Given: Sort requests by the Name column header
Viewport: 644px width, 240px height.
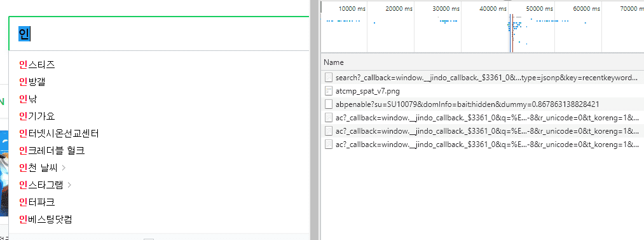Looking at the screenshot, I should [x=334, y=62].
